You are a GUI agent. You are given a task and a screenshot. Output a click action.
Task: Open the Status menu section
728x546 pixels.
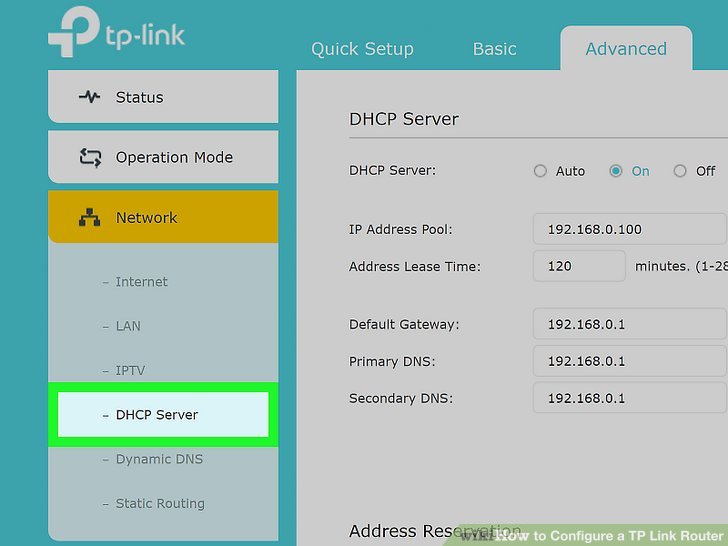tap(163, 97)
